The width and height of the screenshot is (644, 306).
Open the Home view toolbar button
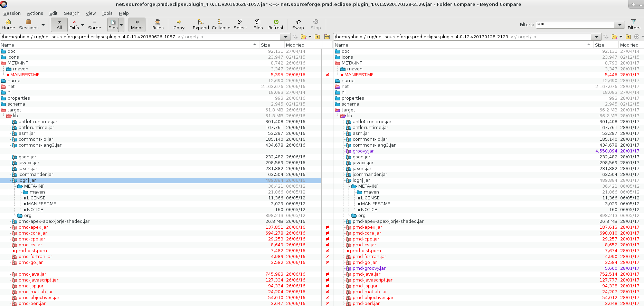[x=8, y=24]
